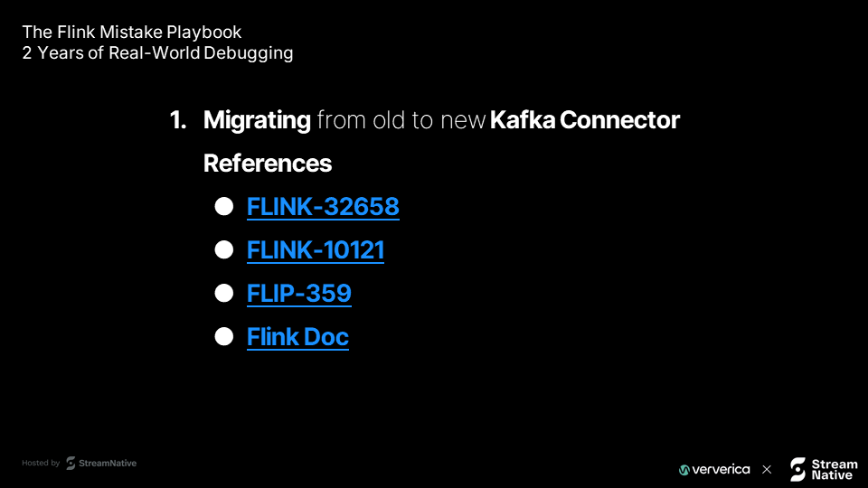
Task: Click the subtitle 2 Years of Real-World Debugging
Action: (157, 53)
